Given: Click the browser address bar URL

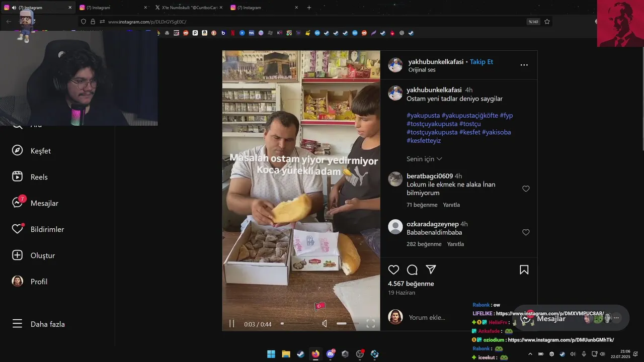Looking at the screenshot, I should [147, 22].
